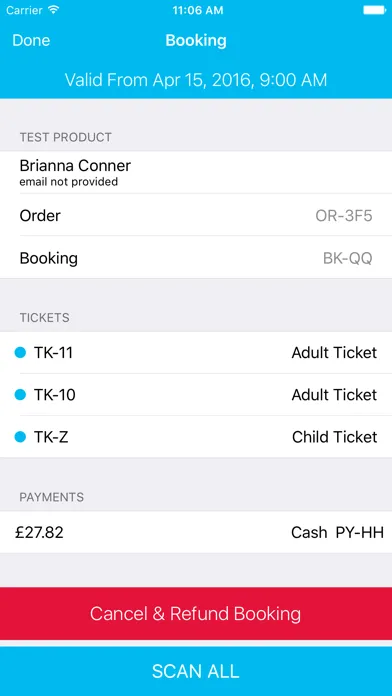Tap Done to close booking
Screen dimensions: 392x696
pyautogui.click(x=31, y=40)
